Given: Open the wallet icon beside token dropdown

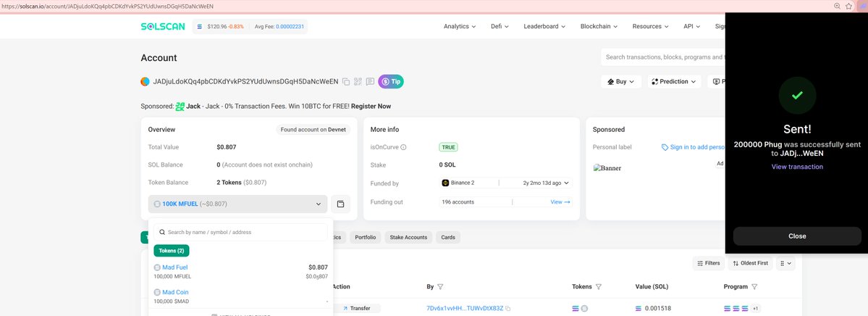Looking at the screenshot, I should [x=340, y=204].
